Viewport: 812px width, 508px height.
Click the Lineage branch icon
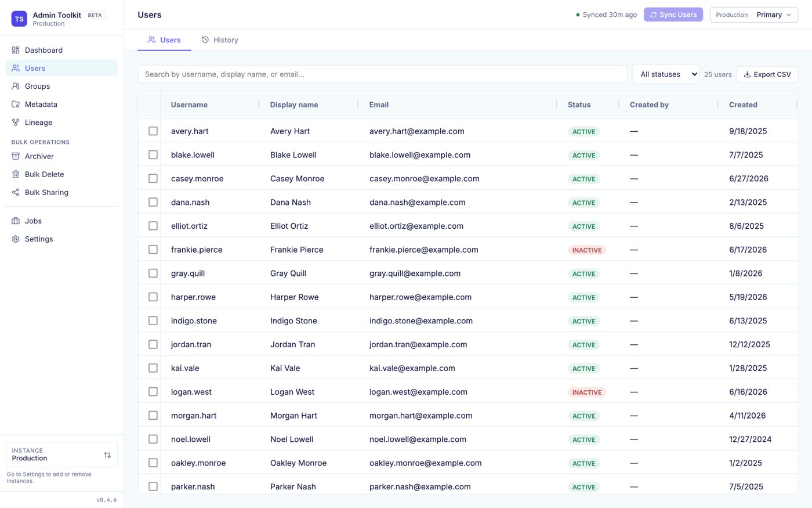16,122
